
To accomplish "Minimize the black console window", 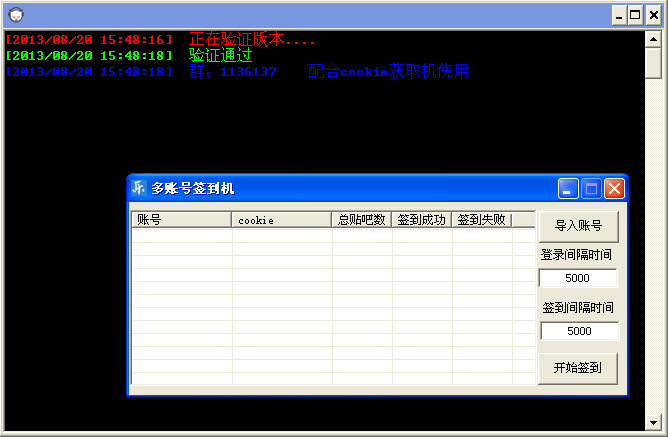I will (619, 16).
